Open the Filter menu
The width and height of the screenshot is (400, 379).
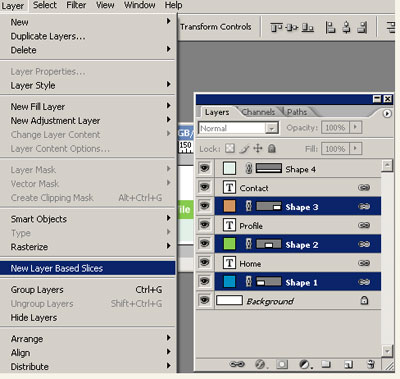coord(76,5)
